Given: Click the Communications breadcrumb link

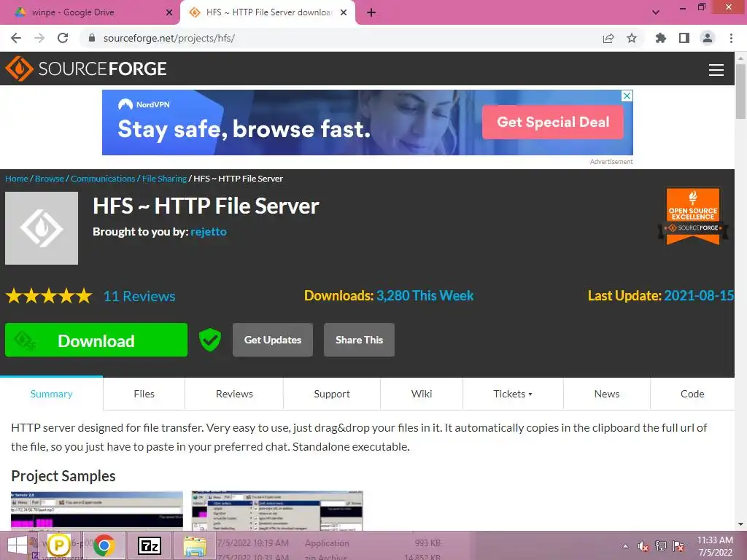Looking at the screenshot, I should (x=103, y=179).
